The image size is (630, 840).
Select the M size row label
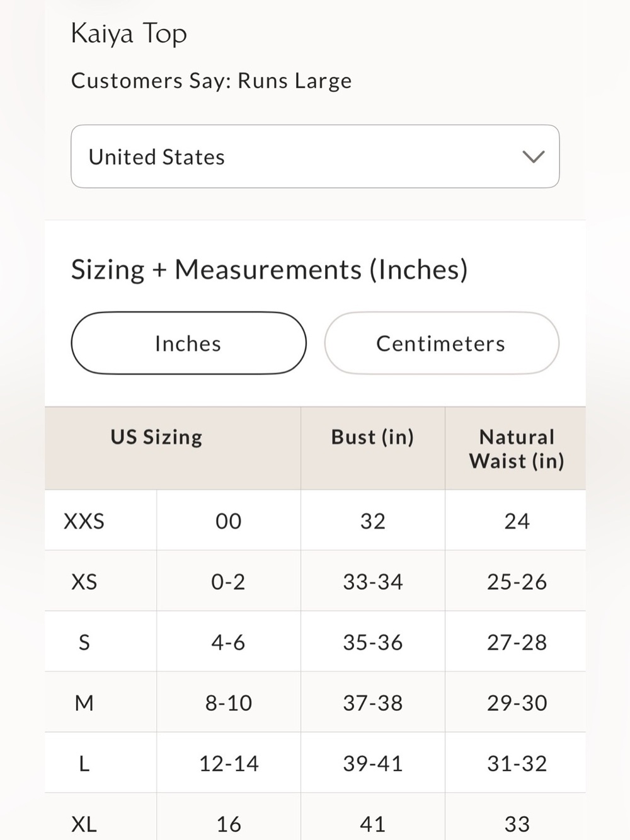84,703
